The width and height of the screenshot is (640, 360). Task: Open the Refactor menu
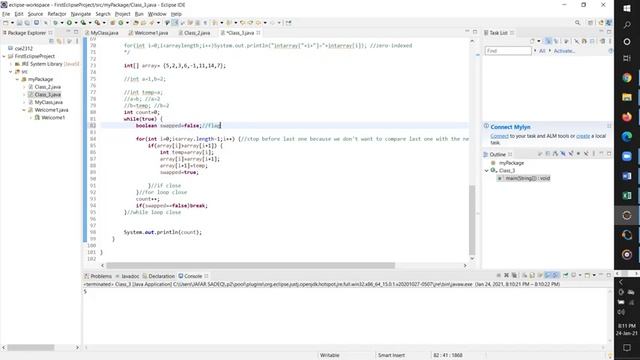click(57, 14)
